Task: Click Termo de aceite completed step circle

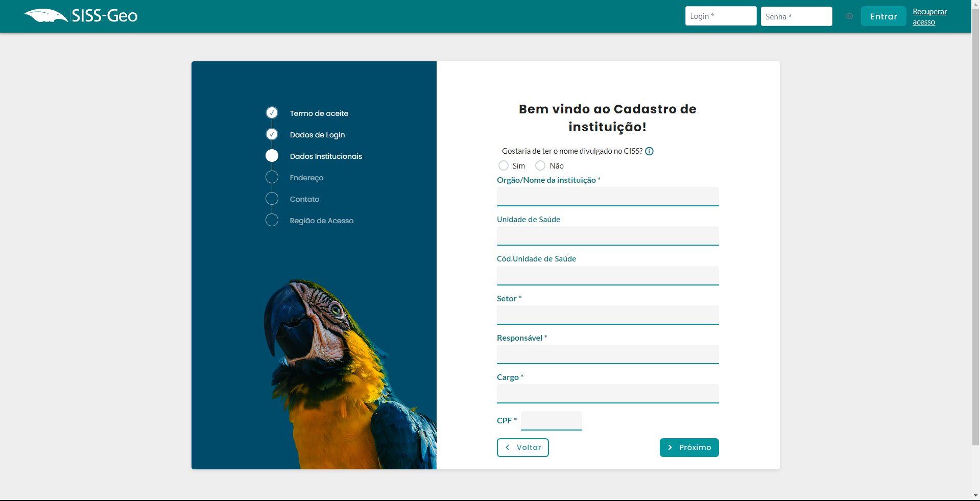Action: [x=272, y=113]
